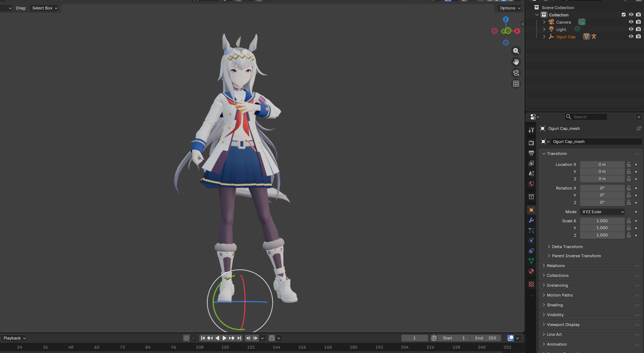
Task: Toggle the camera view icon
Action: coord(516,73)
